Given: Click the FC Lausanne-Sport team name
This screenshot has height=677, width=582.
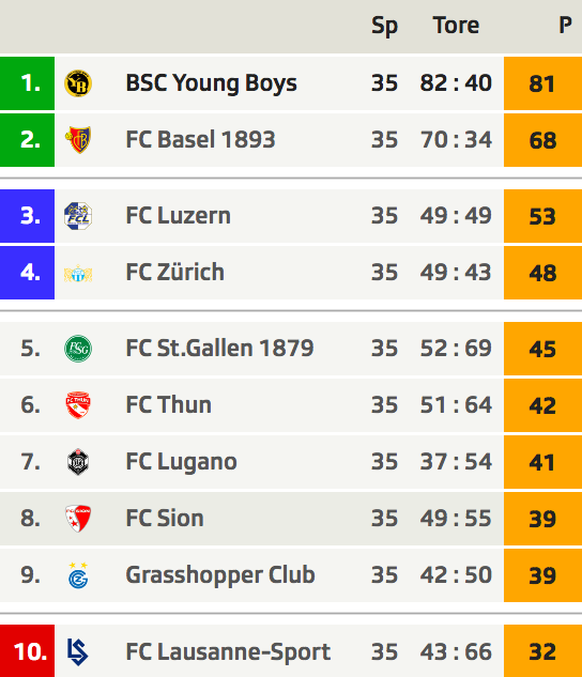Looking at the screenshot, I should [x=228, y=652].
